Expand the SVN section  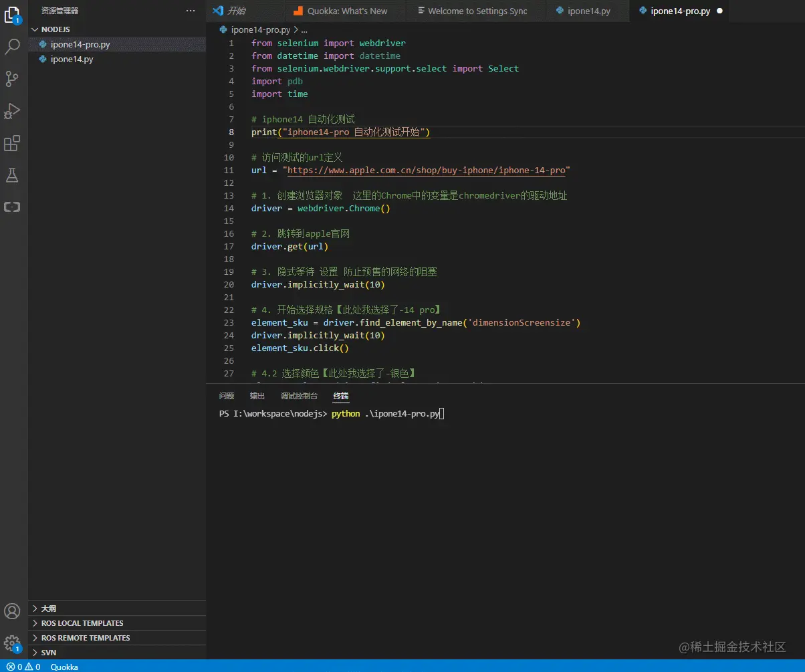[x=117, y=653]
